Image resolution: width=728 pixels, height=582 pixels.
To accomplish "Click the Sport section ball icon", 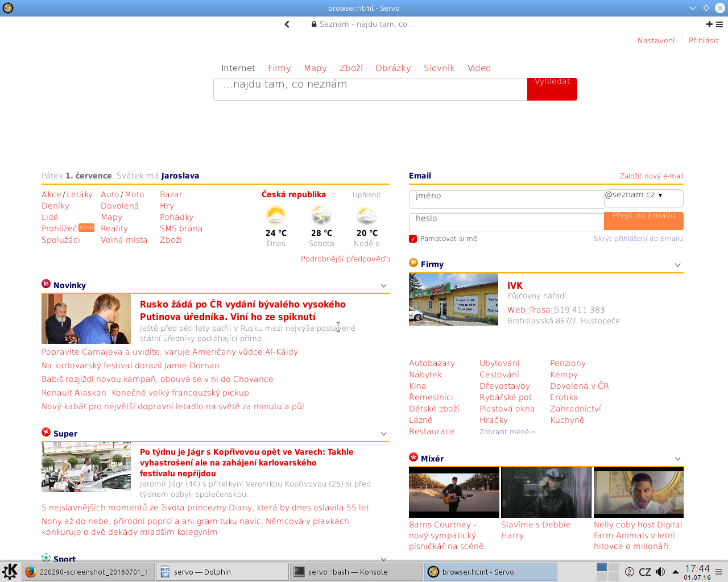I will click(46, 558).
